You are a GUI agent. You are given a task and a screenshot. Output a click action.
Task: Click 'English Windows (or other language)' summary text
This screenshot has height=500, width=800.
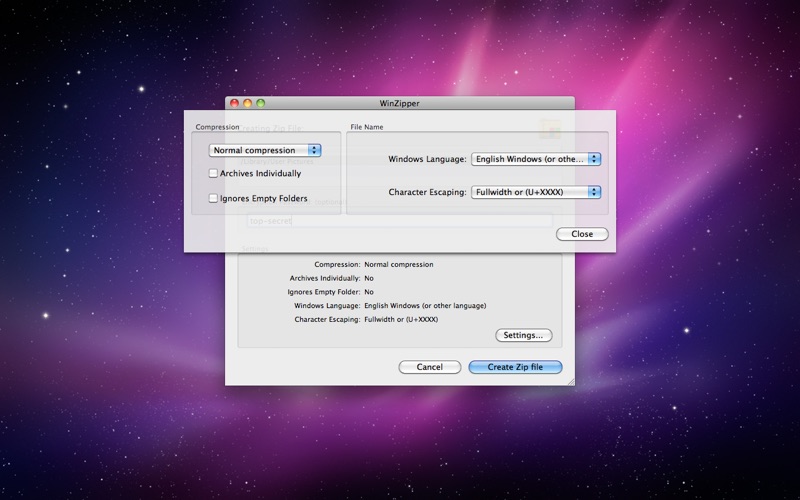(425, 306)
